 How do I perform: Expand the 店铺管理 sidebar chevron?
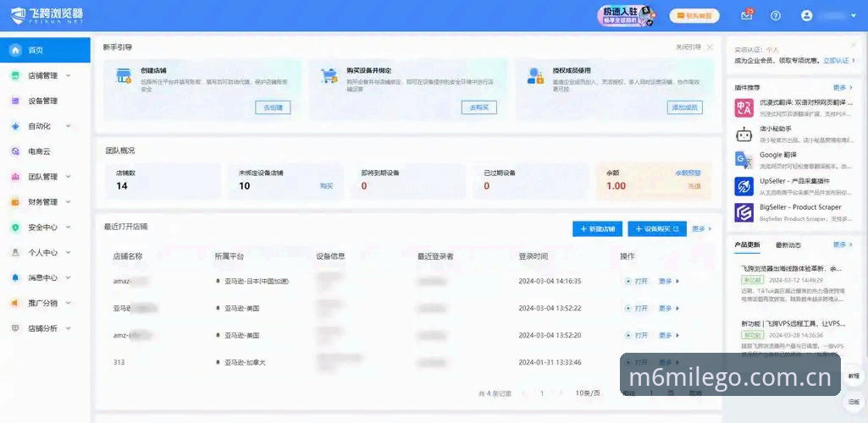click(x=69, y=75)
